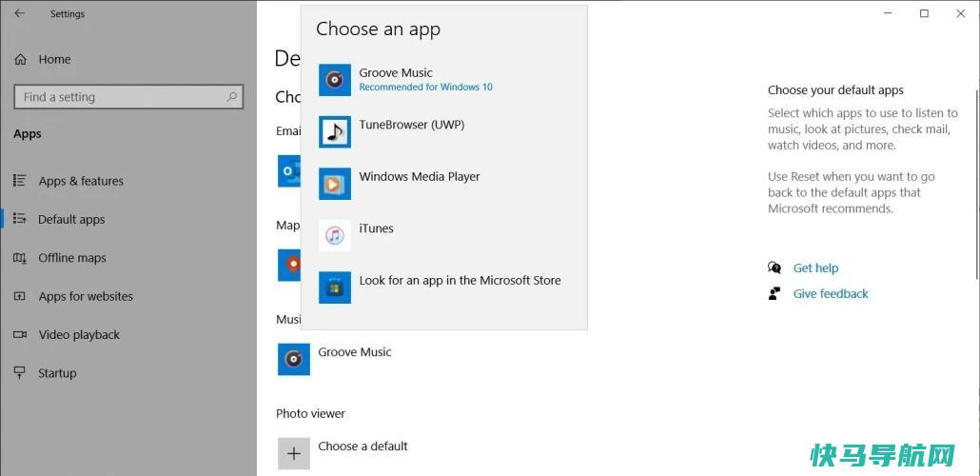
Task: Click the Photo viewer heading
Action: coord(310,413)
